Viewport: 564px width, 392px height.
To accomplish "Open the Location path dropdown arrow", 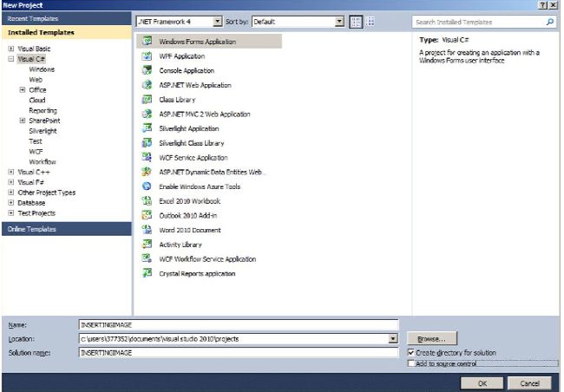I will [x=393, y=338].
